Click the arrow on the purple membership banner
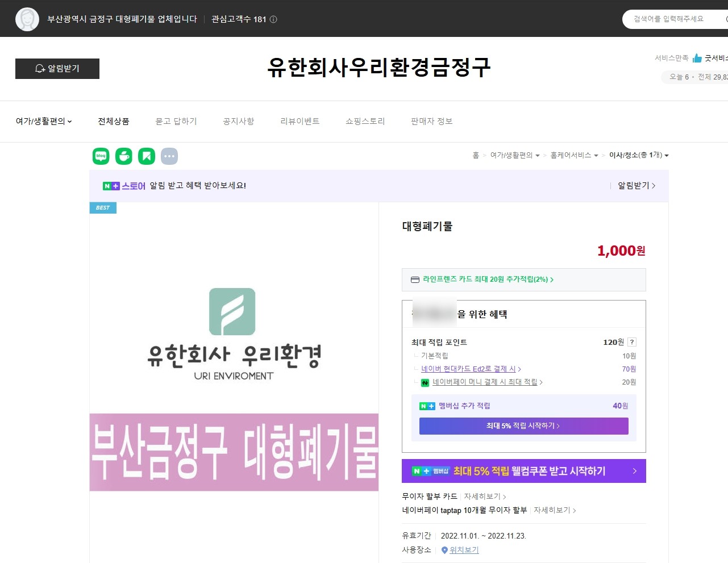 coord(635,471)
